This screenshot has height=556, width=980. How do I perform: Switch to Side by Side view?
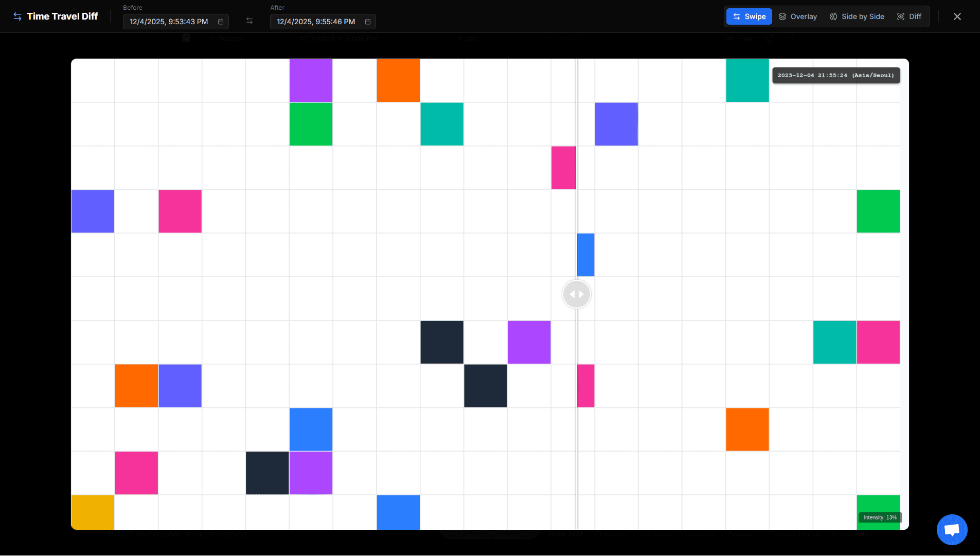pyautogui.click(x=857, y=16)
